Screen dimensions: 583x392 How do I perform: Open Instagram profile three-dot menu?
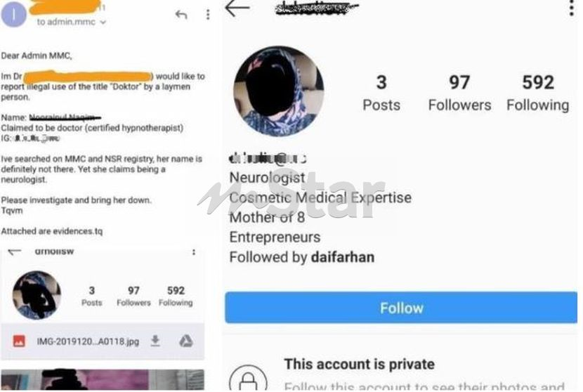[572, 8]
